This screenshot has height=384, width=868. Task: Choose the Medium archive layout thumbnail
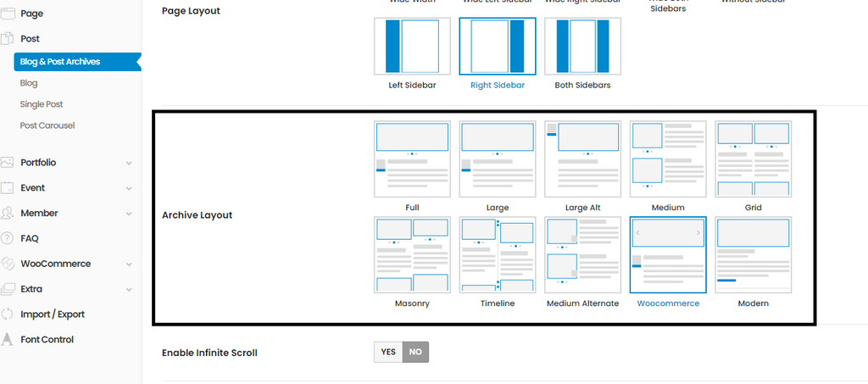click(668, 159)
